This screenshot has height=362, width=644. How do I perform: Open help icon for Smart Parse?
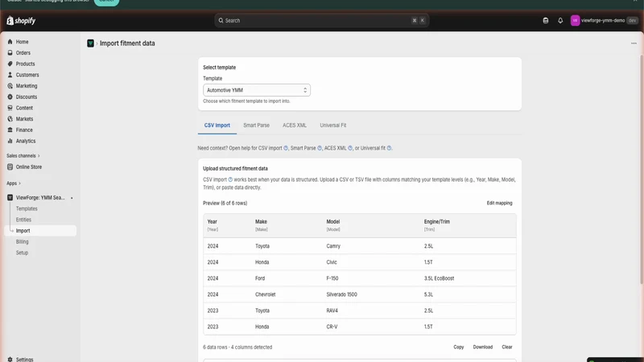(320, 148)
